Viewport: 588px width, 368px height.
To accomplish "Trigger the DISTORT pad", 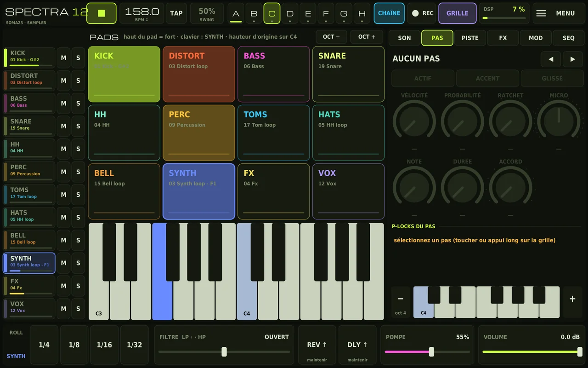I will click(x=199, y=74).
